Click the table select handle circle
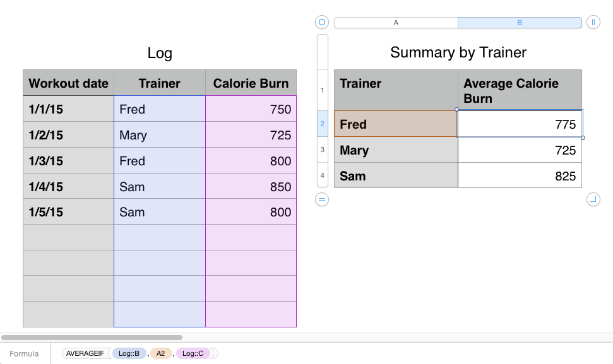Image resolution: width=613 pixels, height=364 pixels. click(322, 23)
